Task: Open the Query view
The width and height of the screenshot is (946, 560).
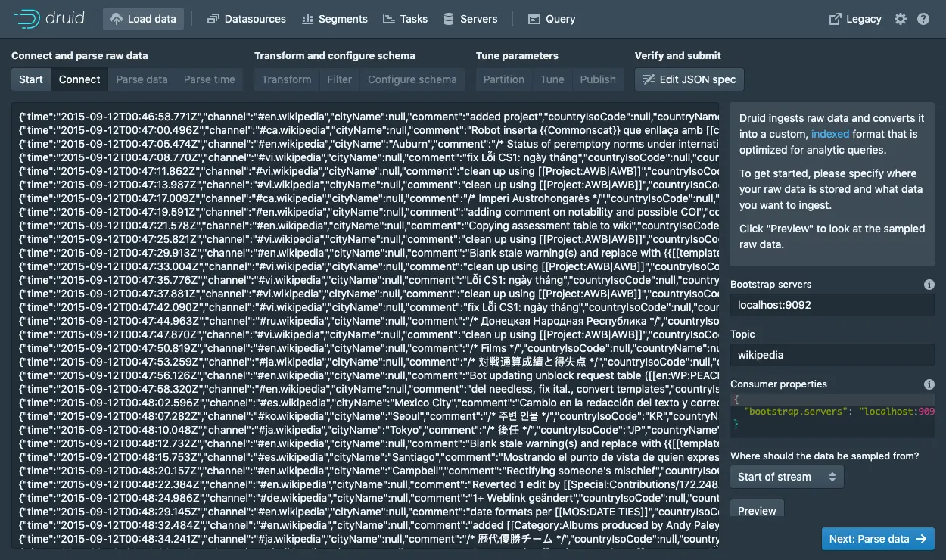Action: [x=552, y=19]
